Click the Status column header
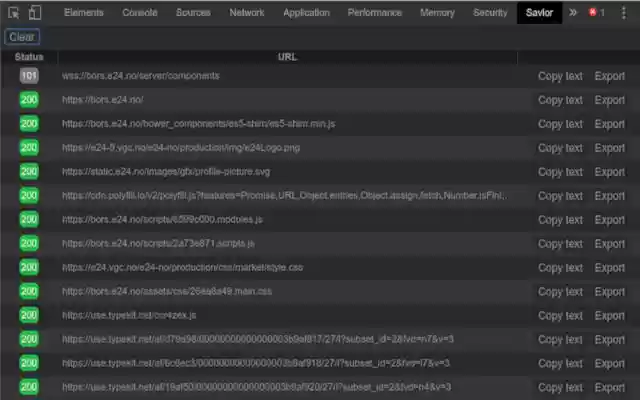Screen dimensions: 640x400 tap(29, 57)
